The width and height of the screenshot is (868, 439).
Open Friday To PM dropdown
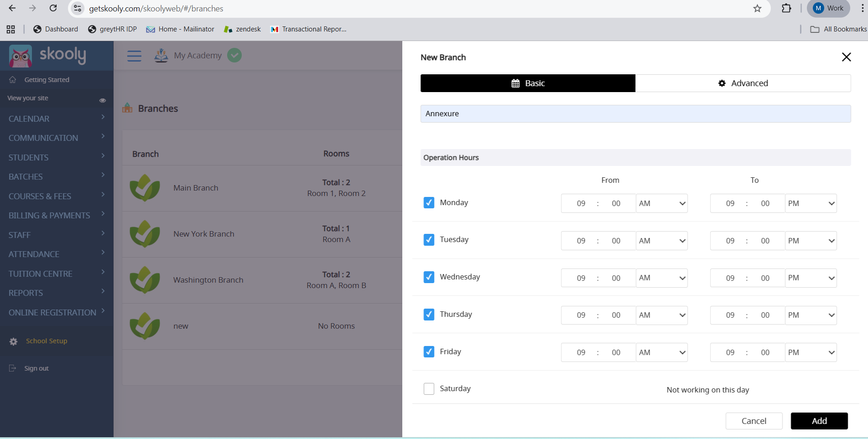(x=811, y=352)
